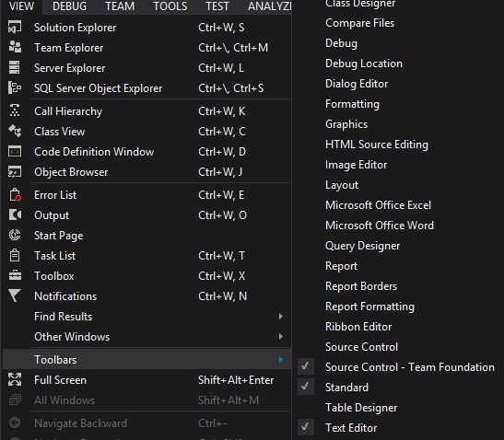This screenshot has width=504, height=440.
Task: Enable the Microsoft Office Word toolbar
Action: 380,226
